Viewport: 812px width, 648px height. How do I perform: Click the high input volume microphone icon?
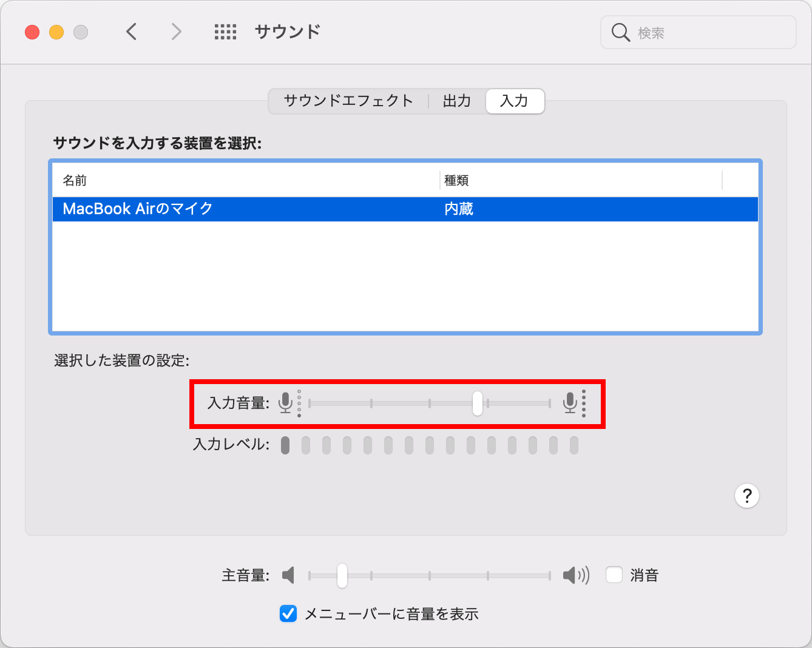click(x=569, y=402)
